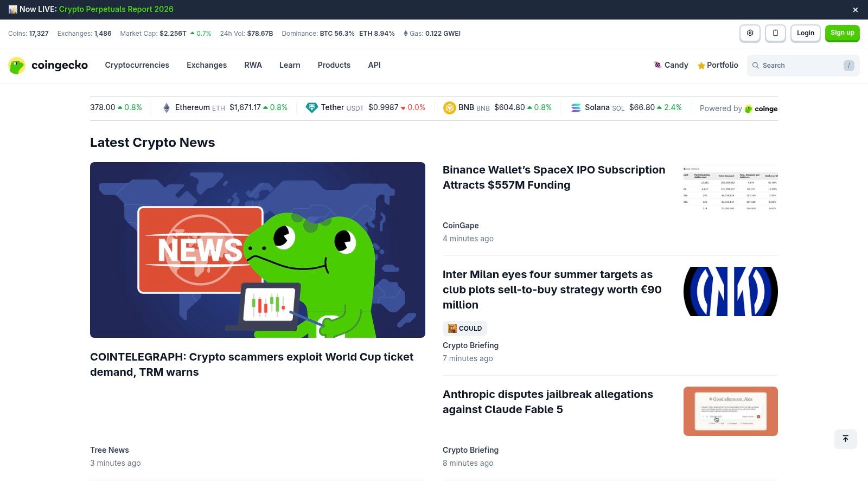
Task: Click the Anthropic Claude article thumbnail
Action: point(731,411)
